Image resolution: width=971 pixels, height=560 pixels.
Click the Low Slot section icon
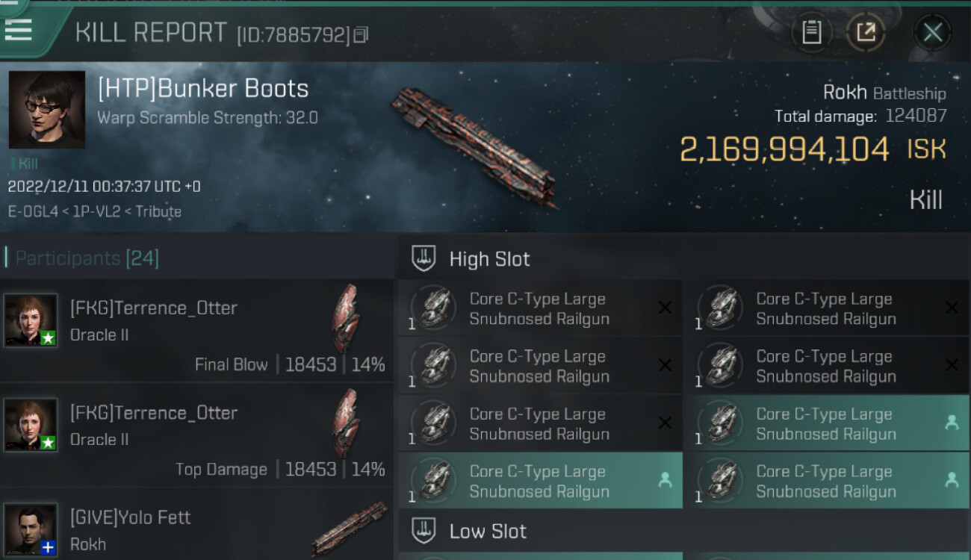point(424,531)
